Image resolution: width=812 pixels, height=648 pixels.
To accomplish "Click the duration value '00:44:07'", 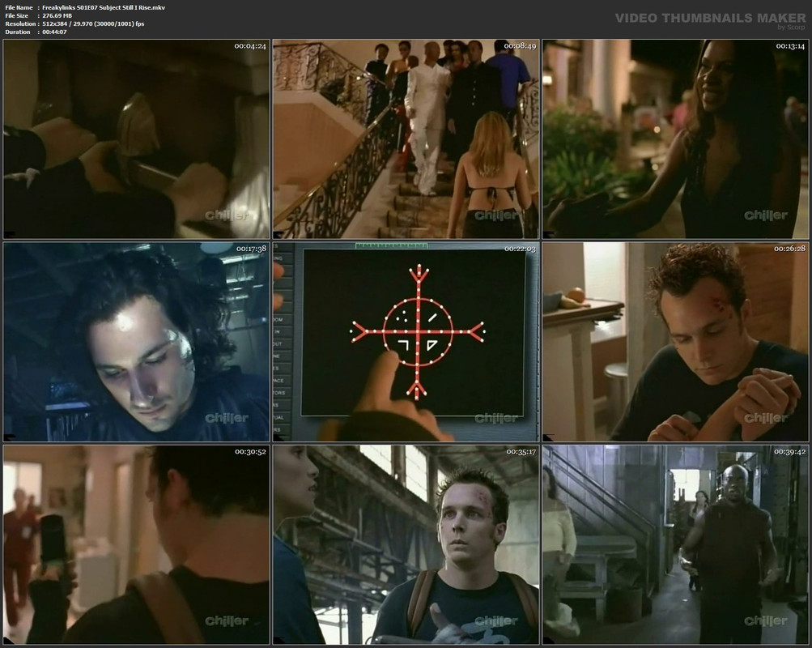I will pyautogui.click(x=54, y=32).
